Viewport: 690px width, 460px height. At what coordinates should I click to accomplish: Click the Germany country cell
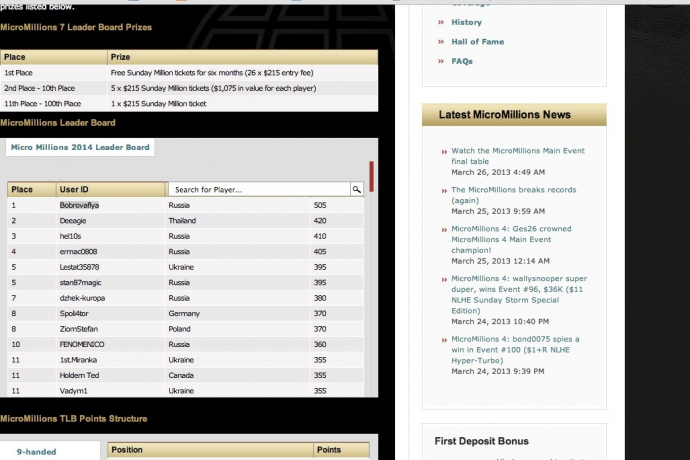coord(184,313)
